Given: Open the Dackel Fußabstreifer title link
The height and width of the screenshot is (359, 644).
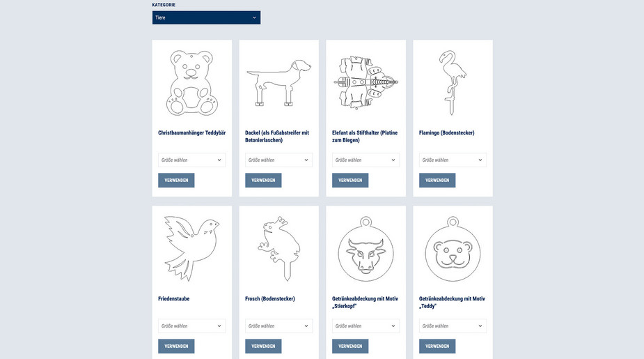Looking at the screenshot, I should coord(277,137).
